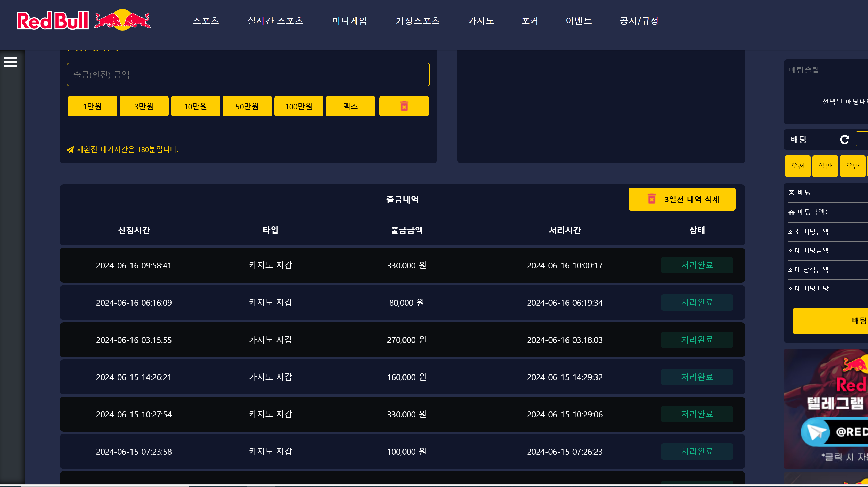Click the trash clear-amount button
This screenshot has width=868, height=487.
click(404, 106)
